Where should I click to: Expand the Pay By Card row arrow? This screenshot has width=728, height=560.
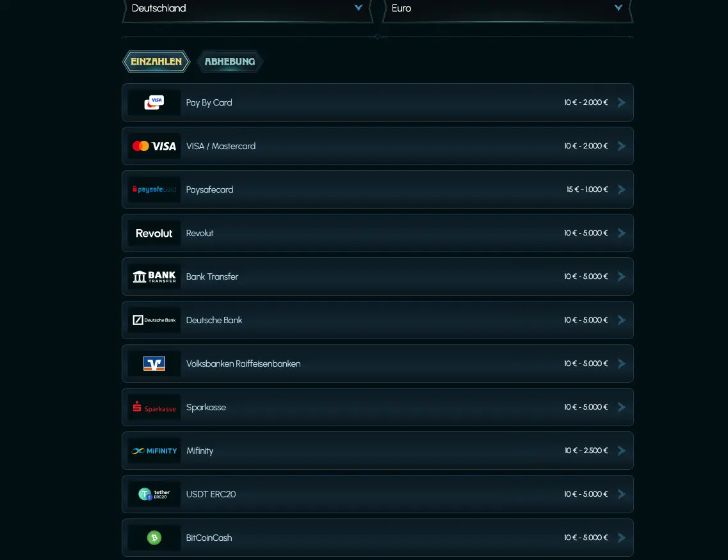[622, 102]
